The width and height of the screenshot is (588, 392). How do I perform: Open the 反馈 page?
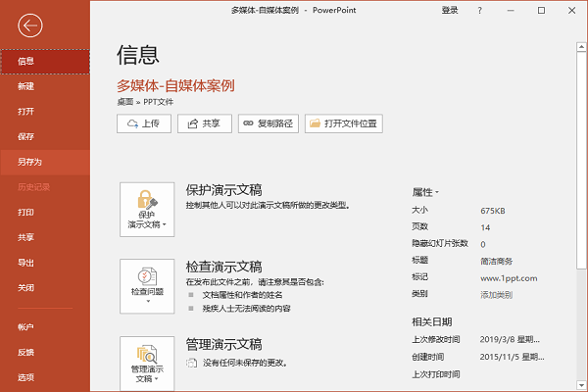point(45,352)
